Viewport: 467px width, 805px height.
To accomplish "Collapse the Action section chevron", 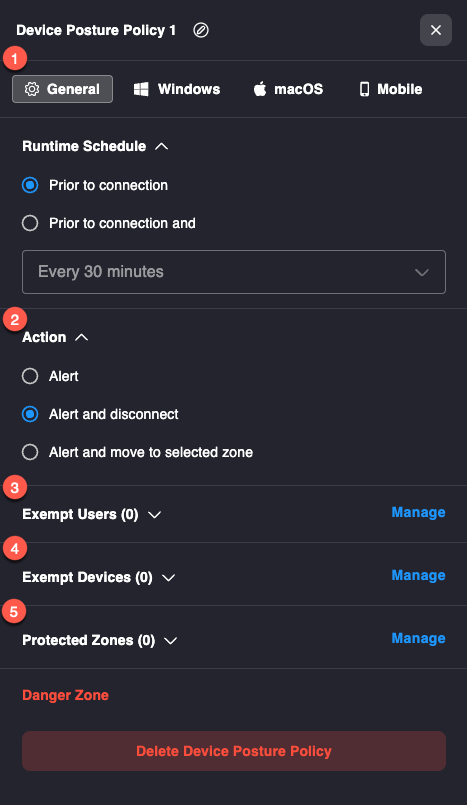I will pyautogui.click(x=82, y=337).
